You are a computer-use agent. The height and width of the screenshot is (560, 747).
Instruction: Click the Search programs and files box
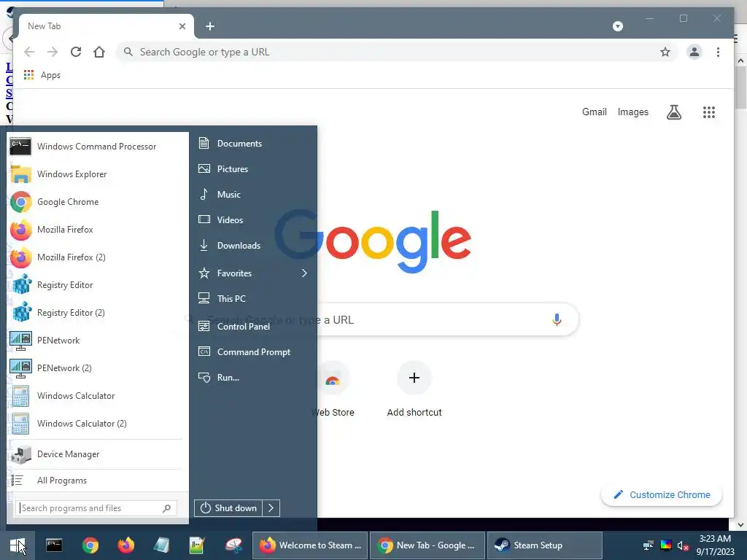(x=96, y=508)
